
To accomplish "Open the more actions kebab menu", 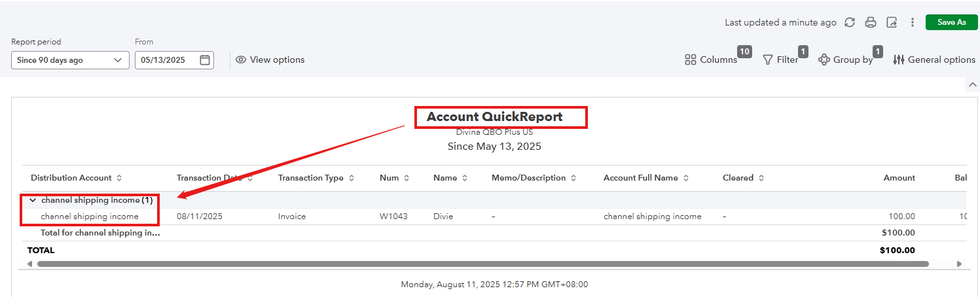I will (913, 22).
